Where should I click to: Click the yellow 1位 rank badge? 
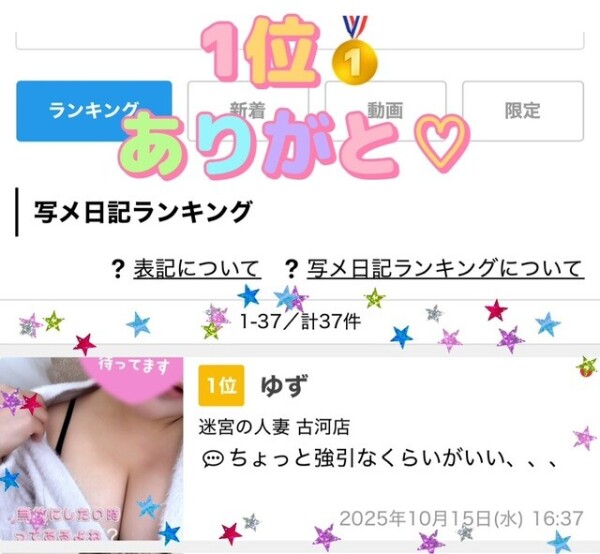click(x=221, y=386)
